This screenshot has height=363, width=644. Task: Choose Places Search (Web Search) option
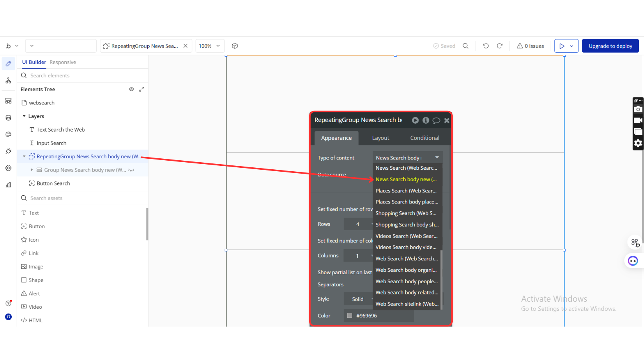coord(406,191)
